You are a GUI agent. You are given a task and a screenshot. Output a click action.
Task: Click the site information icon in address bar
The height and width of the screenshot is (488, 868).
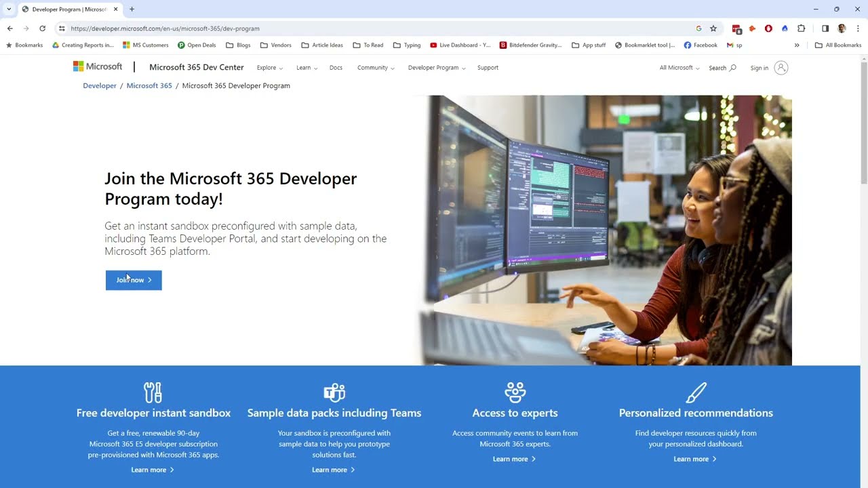click(62, 28)
